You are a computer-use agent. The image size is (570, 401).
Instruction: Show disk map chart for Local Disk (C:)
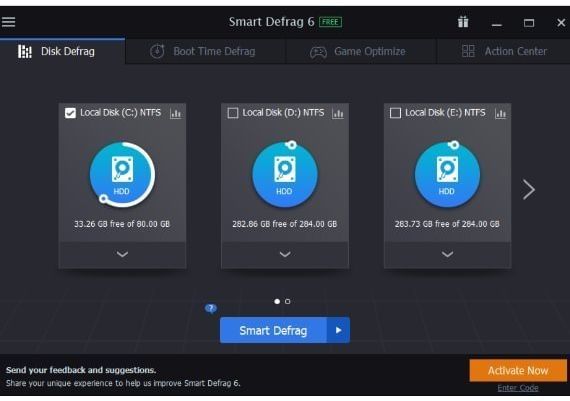coord(176,114)
